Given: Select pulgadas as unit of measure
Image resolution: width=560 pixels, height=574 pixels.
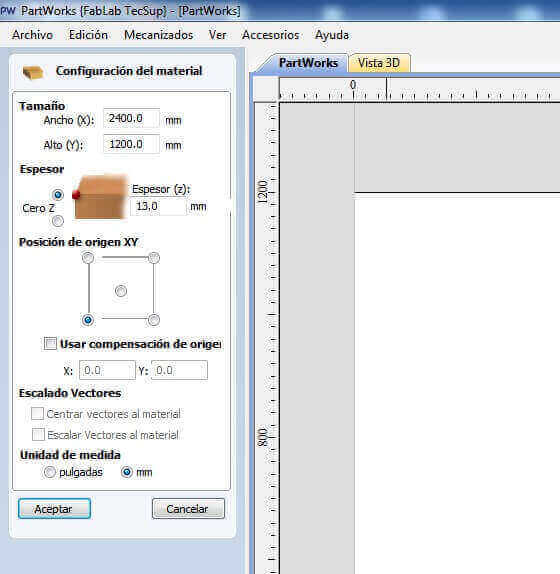Looking at the screenshot, I should click(50, 472).
